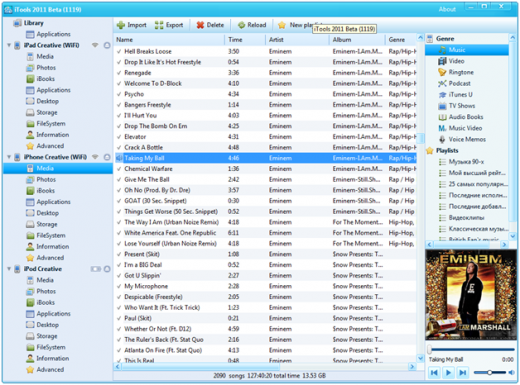Uncheck the Elevator song checkbox
This screenshot has width=520, height=385.
[119, 137]
